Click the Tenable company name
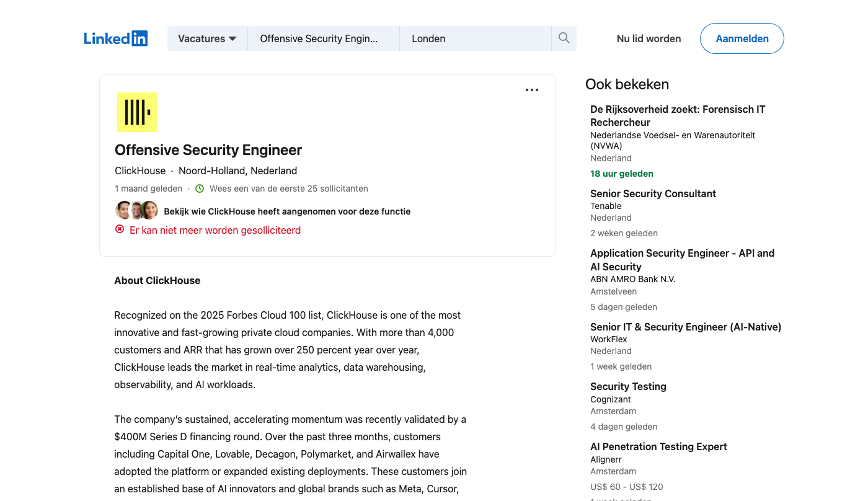868x501 pixels. (606, 206)
